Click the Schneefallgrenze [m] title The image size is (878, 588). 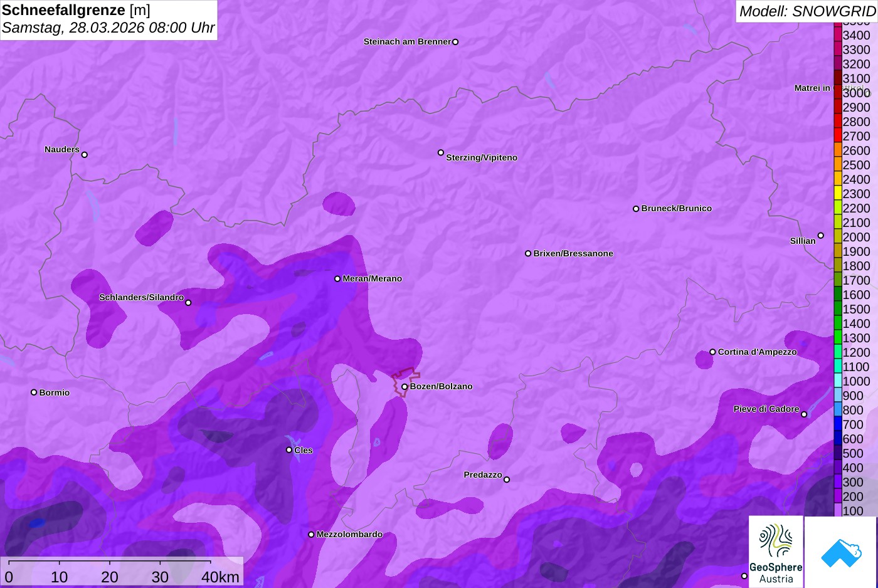[76, 10]
